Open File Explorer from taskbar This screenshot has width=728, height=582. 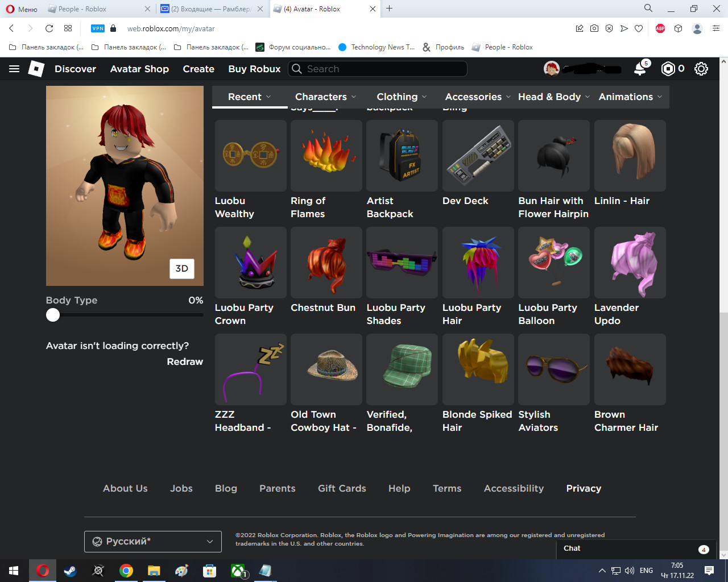(154, 571)
